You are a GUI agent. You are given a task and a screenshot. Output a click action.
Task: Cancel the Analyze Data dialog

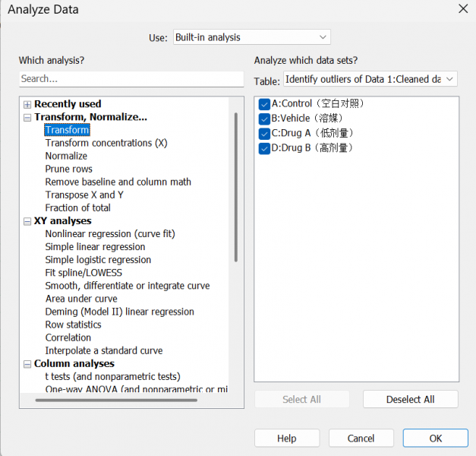click(x=361, y=438)
